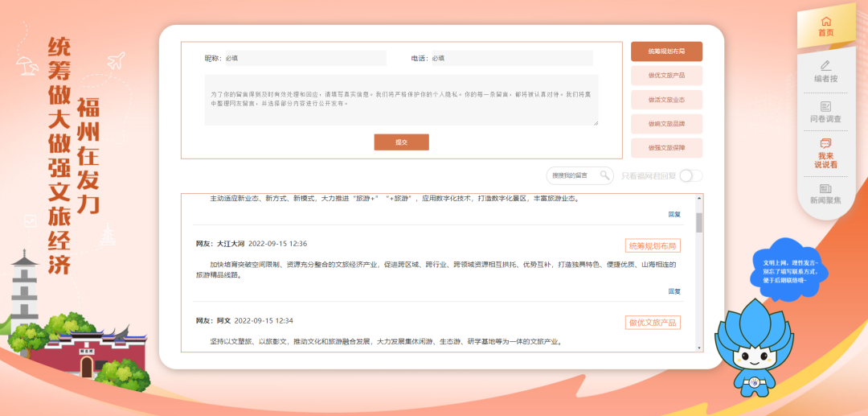Select the 我来说说看 chat bubble icon
The width and height of the screenshot is (868, 416).
[826, 143]
